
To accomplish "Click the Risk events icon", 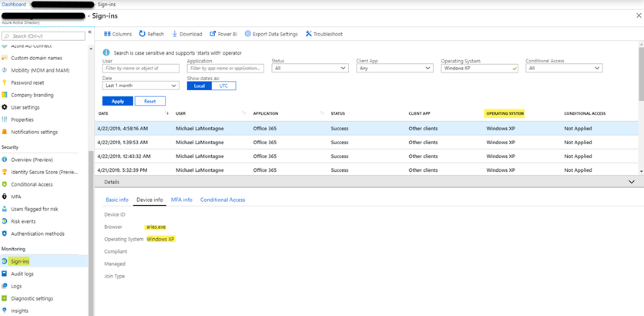I will coord(5,221).
